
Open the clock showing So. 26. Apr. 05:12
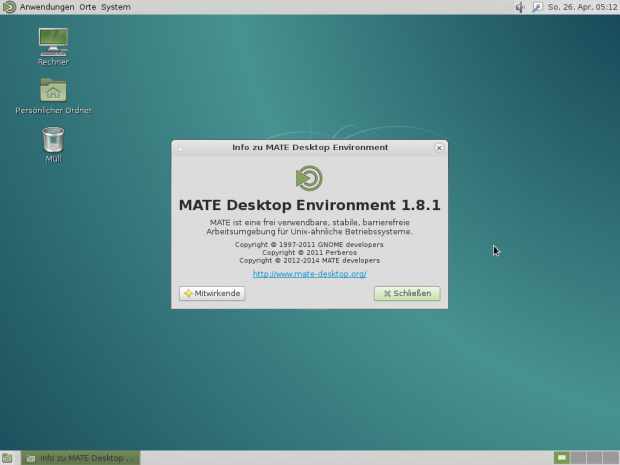(582, 7)
